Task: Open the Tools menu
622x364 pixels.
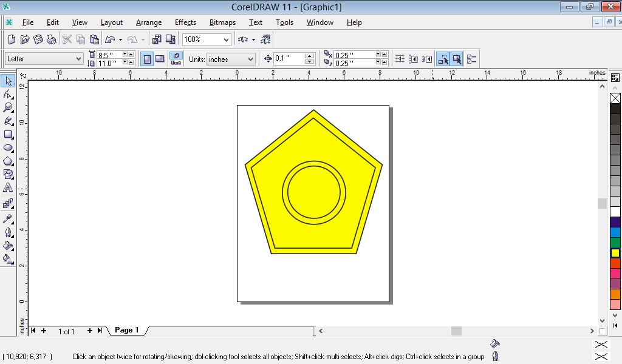Action: (284, 22)
